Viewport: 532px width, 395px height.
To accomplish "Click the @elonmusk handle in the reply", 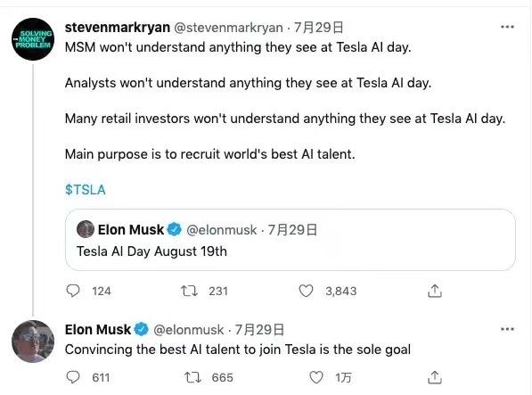I will click(189, 330).
